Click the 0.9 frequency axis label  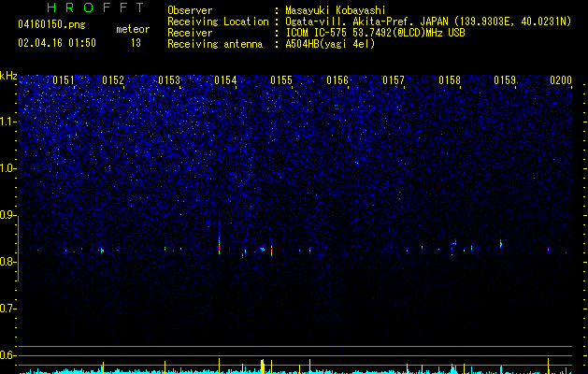7,215
